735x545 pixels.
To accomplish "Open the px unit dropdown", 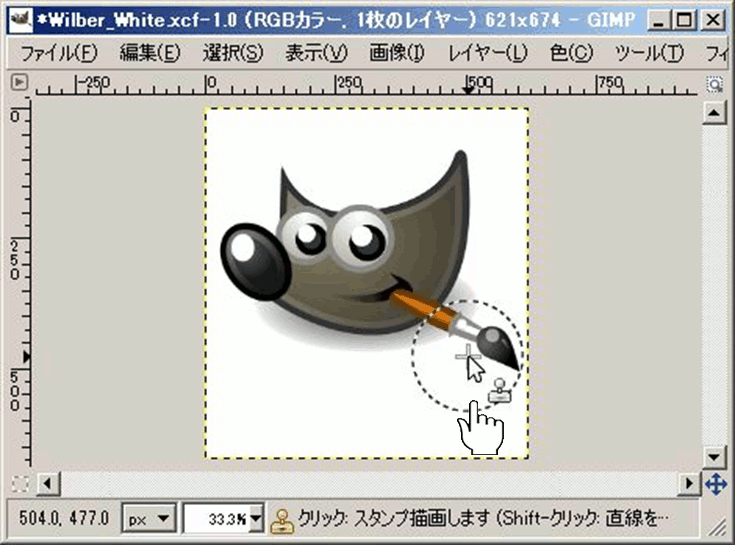I will [x=149, y=519].
